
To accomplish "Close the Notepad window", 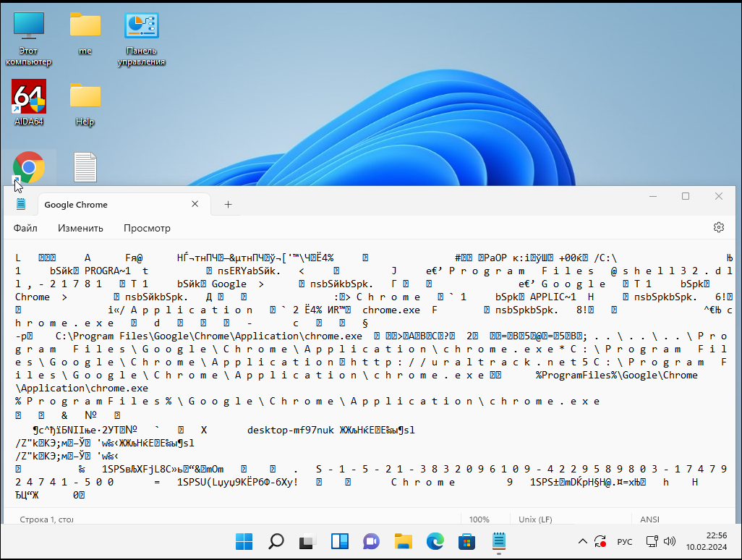I will (x=719, y=197).
